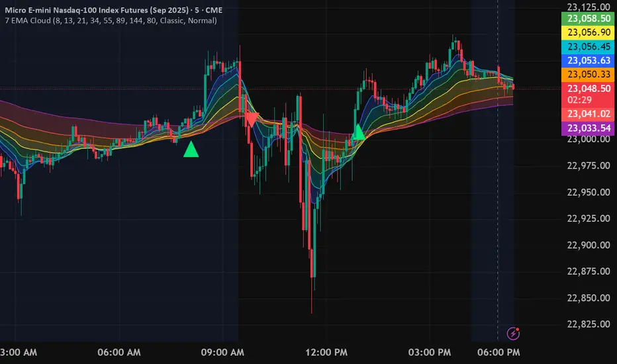Click the Micro E-mini Nasdaq-100 symbol title
617x364 pixels.
coord(113,10)
